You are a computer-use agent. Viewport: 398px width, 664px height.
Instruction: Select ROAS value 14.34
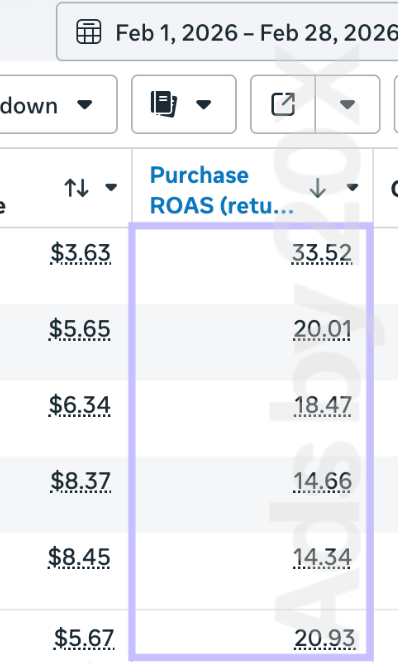[323, 557]
